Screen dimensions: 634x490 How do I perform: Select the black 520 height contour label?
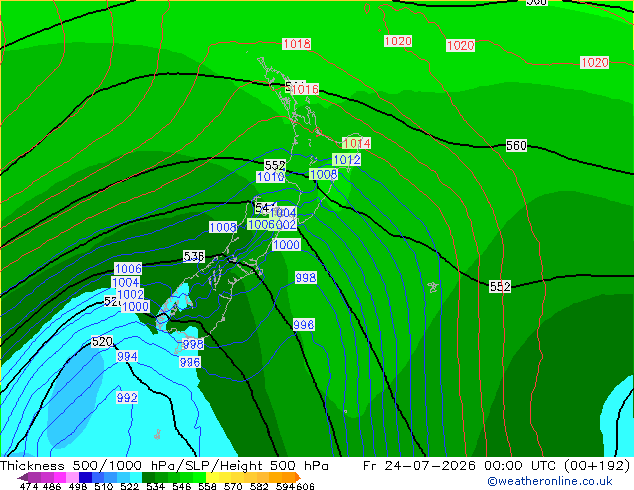click(x=102, y=342)
